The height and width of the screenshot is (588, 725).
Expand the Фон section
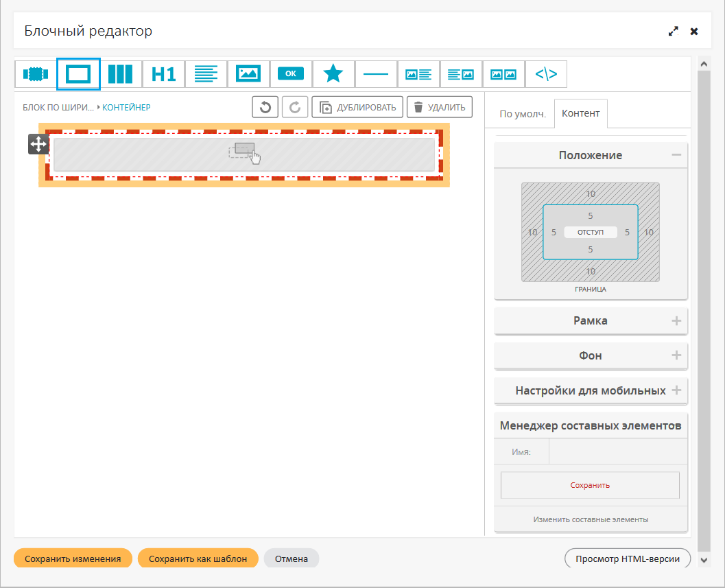tap(676, 355)
